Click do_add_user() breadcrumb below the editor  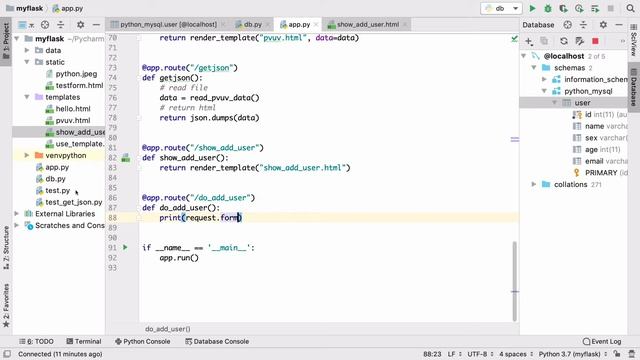(x=167, y=329)
